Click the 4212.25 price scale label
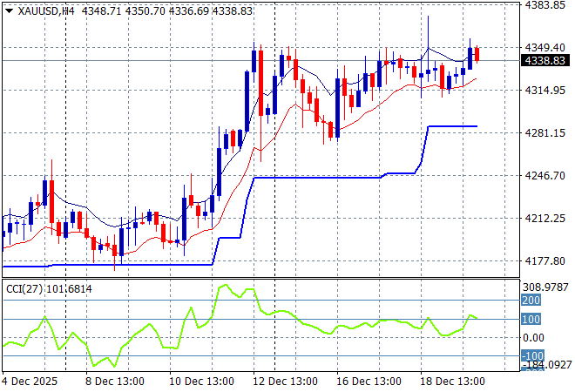 545,218
